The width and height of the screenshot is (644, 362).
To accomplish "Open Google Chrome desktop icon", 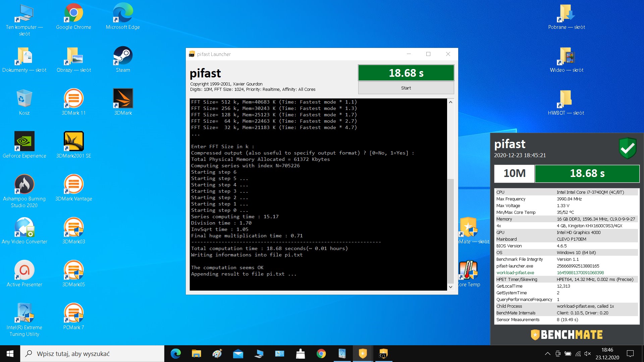I will pos(73,17).
